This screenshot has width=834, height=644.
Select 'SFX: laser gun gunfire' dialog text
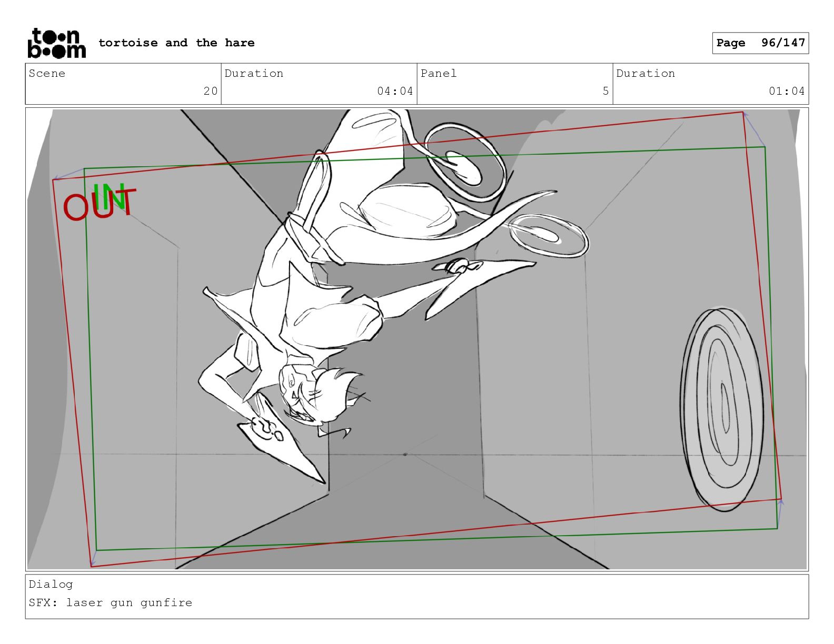[x=111, y=602]
